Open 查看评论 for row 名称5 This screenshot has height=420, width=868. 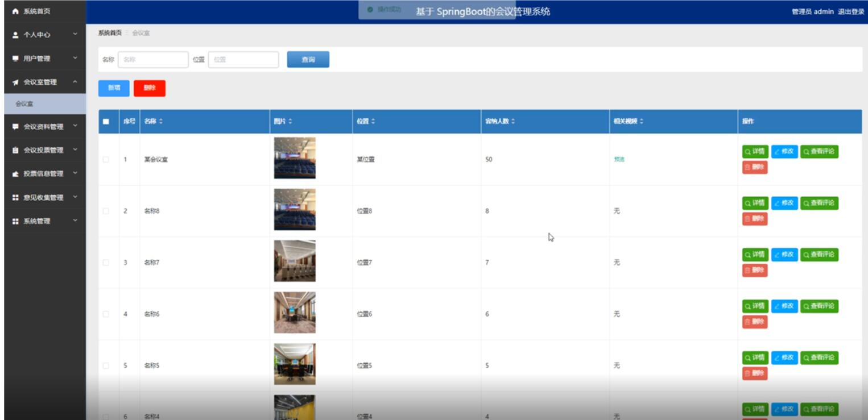(x=819, y=357)
